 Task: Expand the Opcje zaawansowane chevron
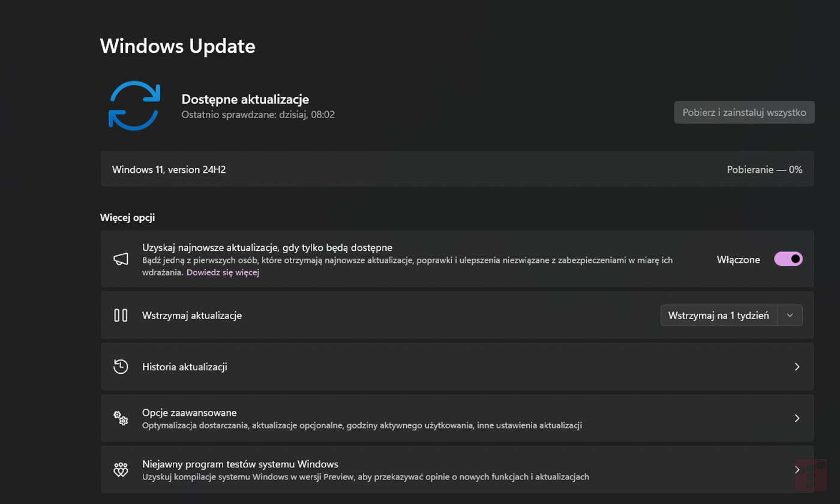click(797, 418)
